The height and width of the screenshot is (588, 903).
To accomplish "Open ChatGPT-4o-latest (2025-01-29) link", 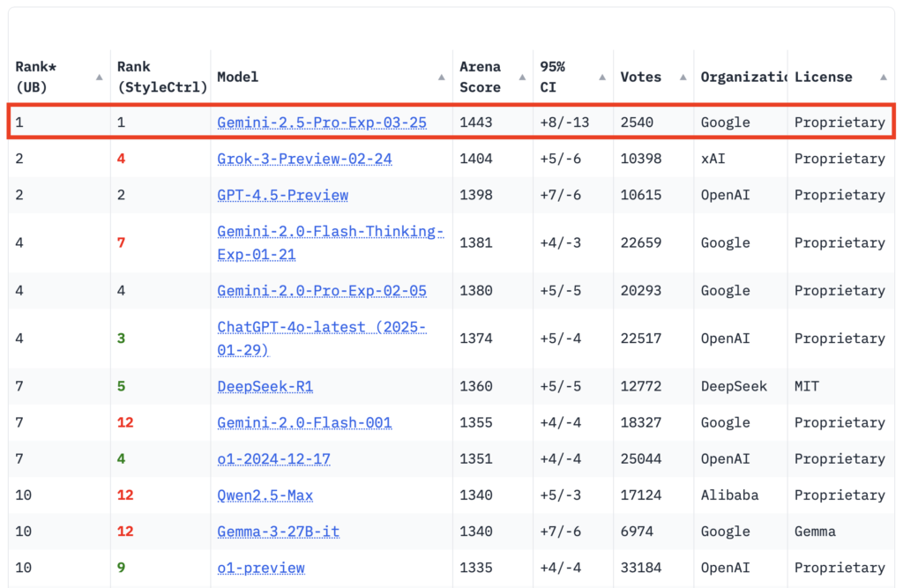I will pos(322,338).
